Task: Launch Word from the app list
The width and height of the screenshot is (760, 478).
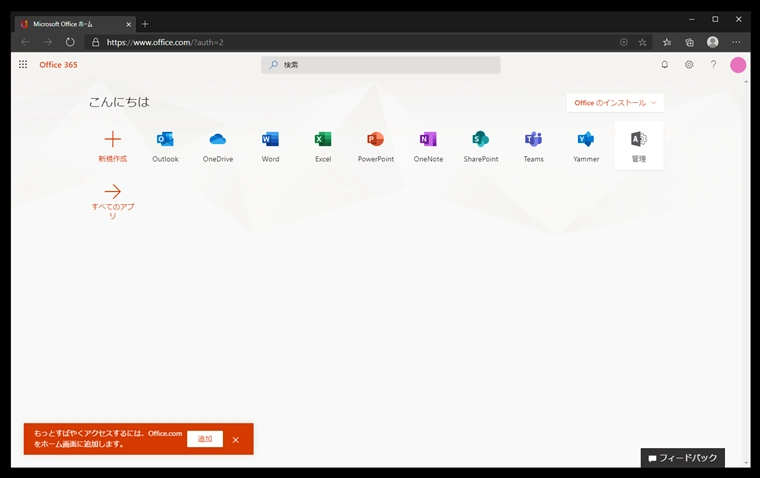Action: (270, 145)
